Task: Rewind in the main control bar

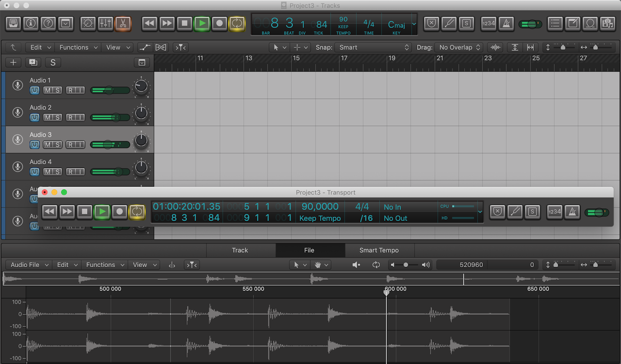Action: pyautogui.click(x=150, y=23)
